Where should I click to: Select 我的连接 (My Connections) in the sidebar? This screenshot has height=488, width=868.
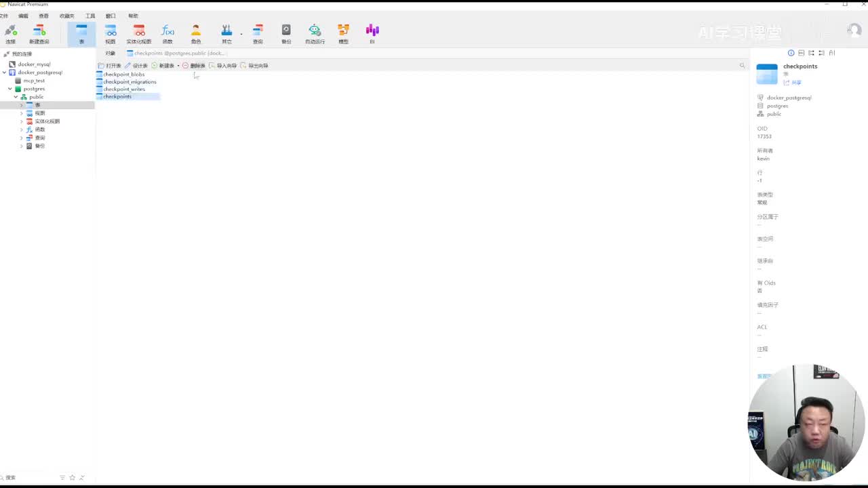18,54
